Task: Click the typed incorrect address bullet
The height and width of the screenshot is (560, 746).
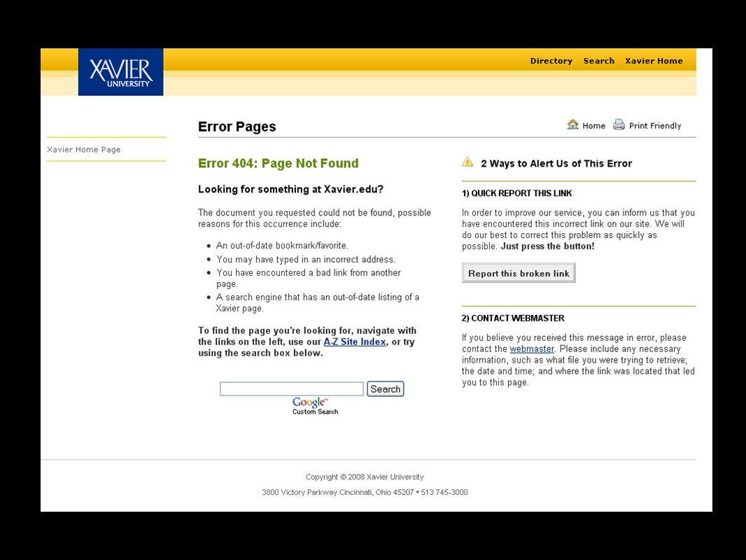Action: (306, 259)
